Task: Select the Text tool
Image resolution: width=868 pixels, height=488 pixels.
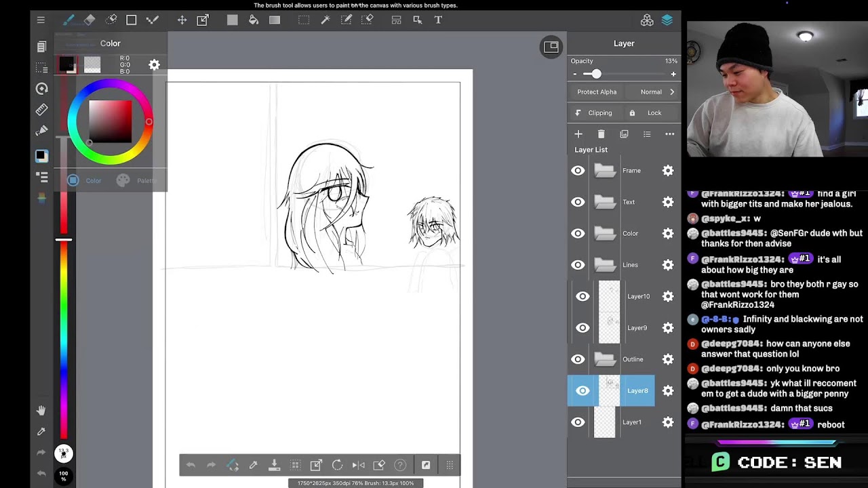Action: (438, 20)
